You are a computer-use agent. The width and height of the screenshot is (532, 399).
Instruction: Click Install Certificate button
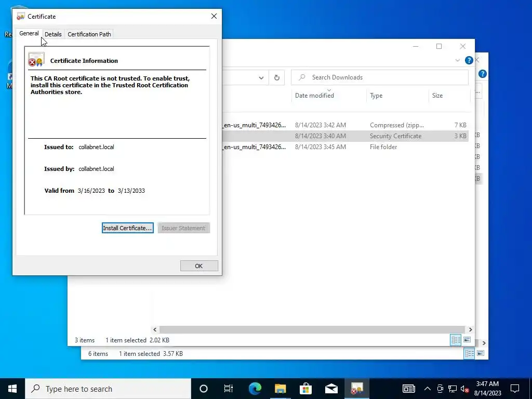pyautogui.click(x=128, y=228)
